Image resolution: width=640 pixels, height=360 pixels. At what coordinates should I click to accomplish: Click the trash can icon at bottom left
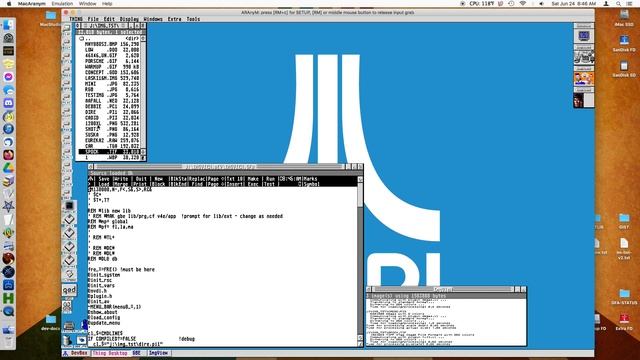pyautogui.click(x=67, y=340)
